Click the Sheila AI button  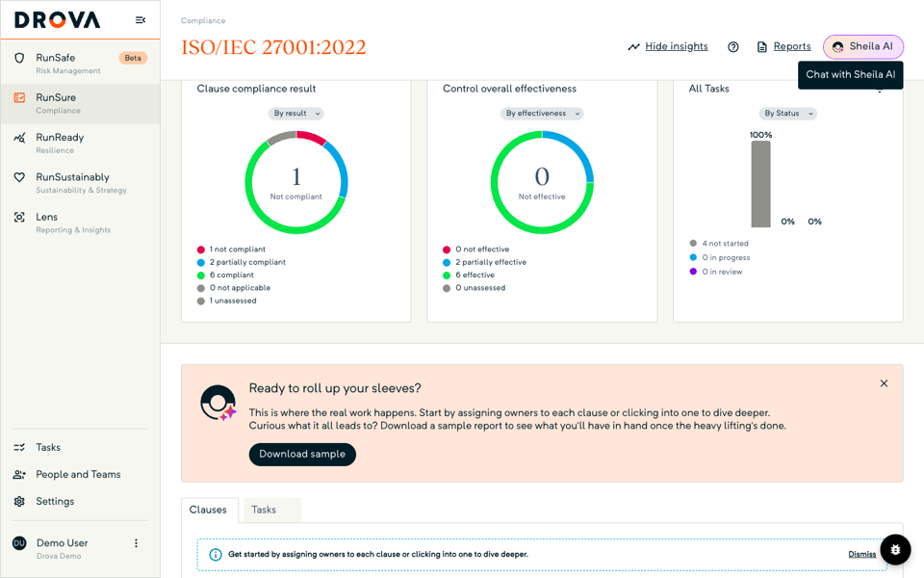pyautogui.click(x=863, y=47)
